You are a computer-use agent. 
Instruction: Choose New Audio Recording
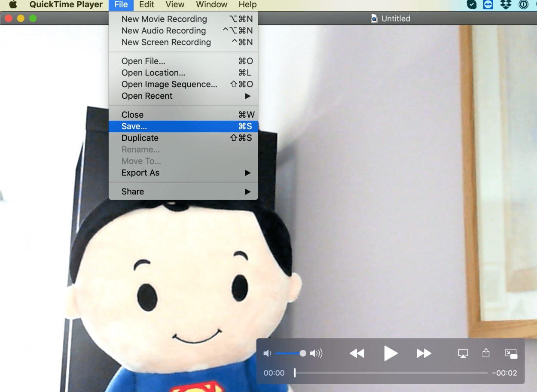(x=183, y=30)
